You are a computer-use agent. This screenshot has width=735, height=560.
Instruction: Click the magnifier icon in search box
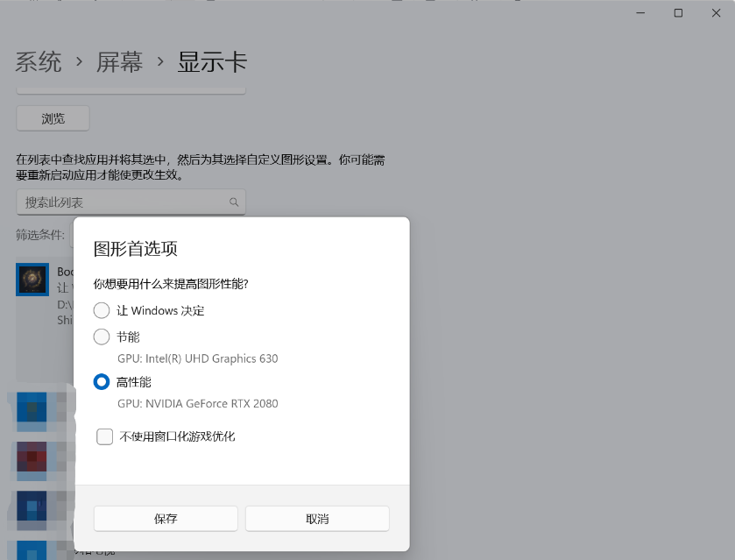[234, 202]
